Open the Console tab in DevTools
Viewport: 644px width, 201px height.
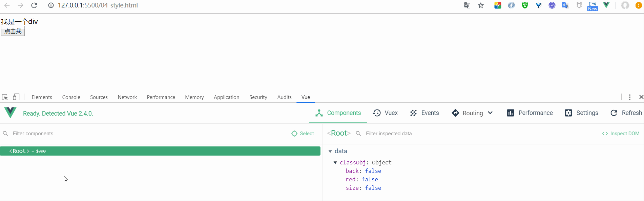71,97
